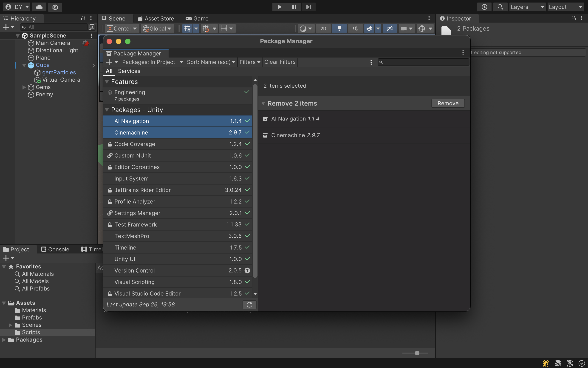Image resolution: width=588 pixels, height=368 pixels.
Task: Toggle Scene audio mute
Action: 356,29
